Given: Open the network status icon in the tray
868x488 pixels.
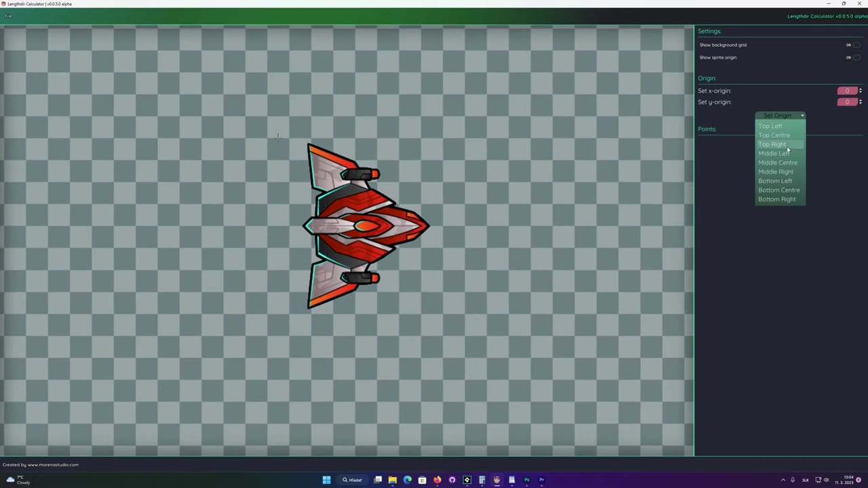Looking at the screenshot, I should coord(818,480).
